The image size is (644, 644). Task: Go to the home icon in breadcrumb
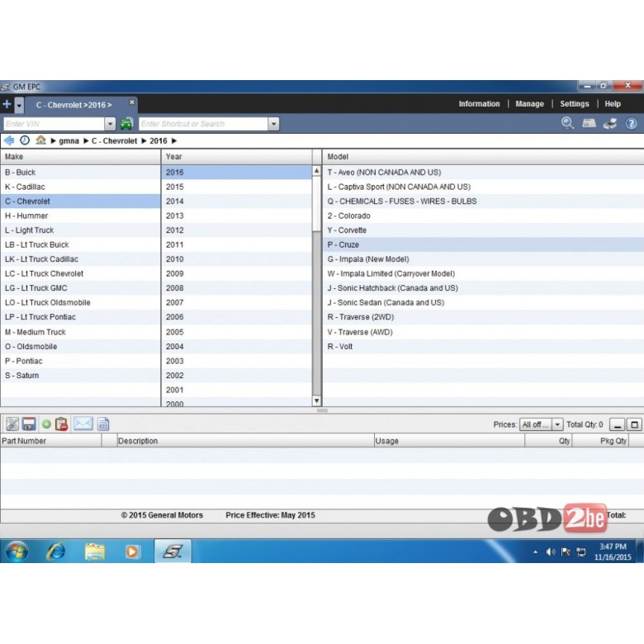point(40,140)
